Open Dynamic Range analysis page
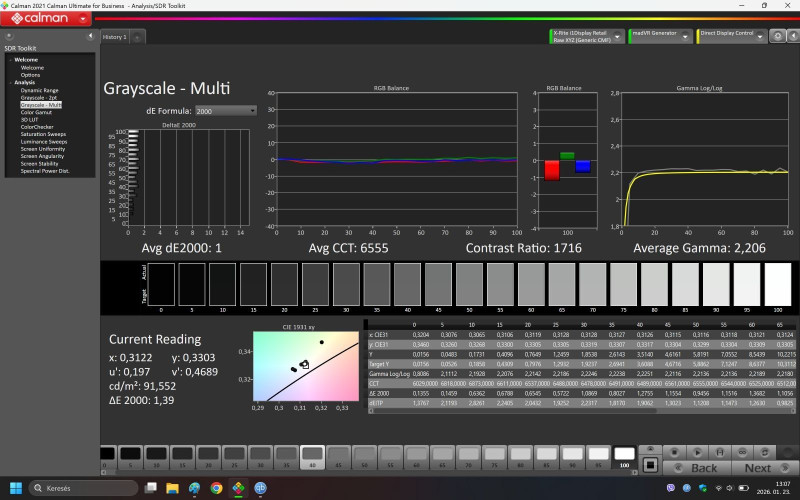Screen dimensions: 800x500 pyautogui.click(x=39, y=90)
